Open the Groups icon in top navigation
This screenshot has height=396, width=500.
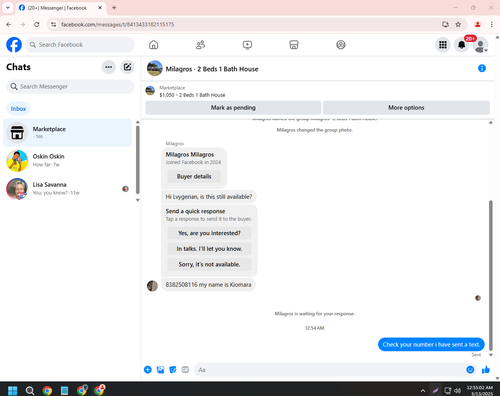point(341,45)
